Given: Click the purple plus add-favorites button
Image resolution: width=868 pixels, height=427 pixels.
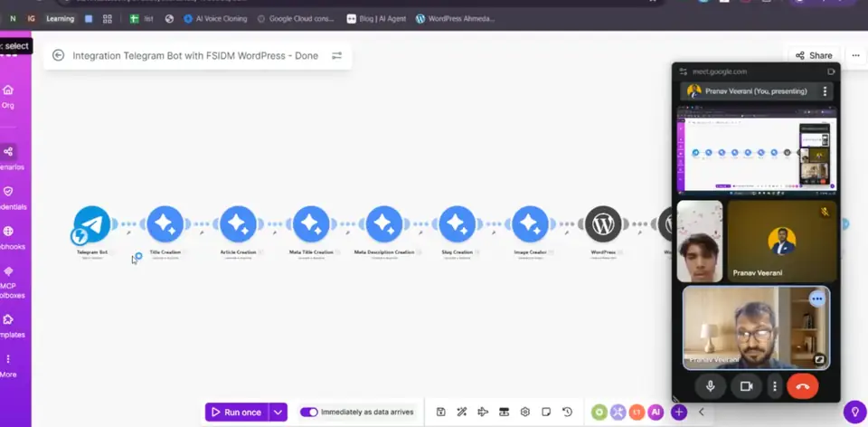Looking at the screenshot, I should (x=679, y=412).
